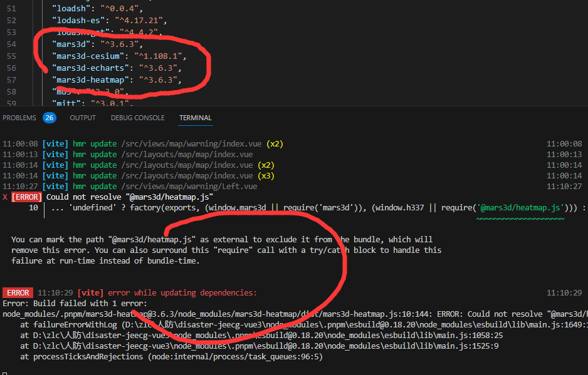
Task: Select the DEBUG CONSOLE tab
Action: [137, 118]
